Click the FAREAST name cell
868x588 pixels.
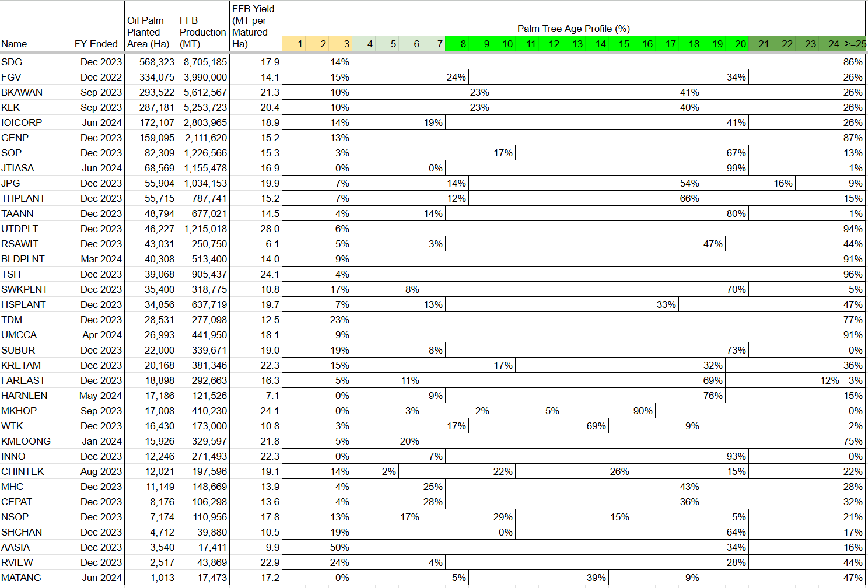click(36, 380)
